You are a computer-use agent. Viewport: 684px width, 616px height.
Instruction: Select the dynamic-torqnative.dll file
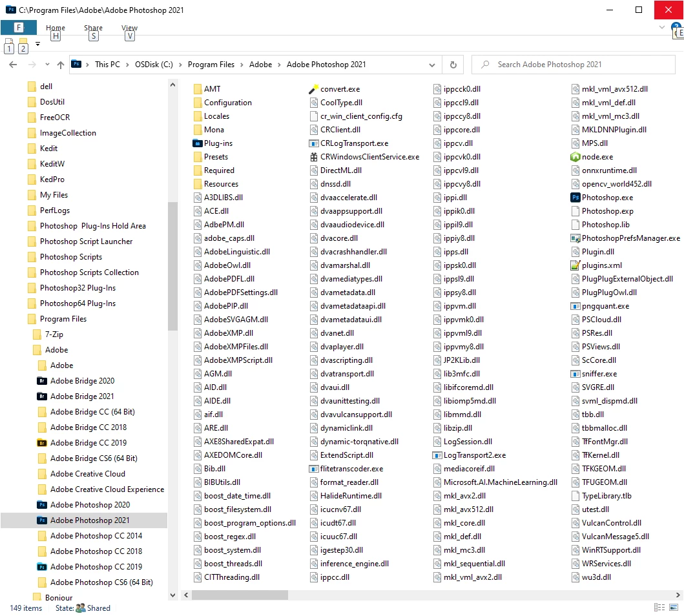point(359,442)
